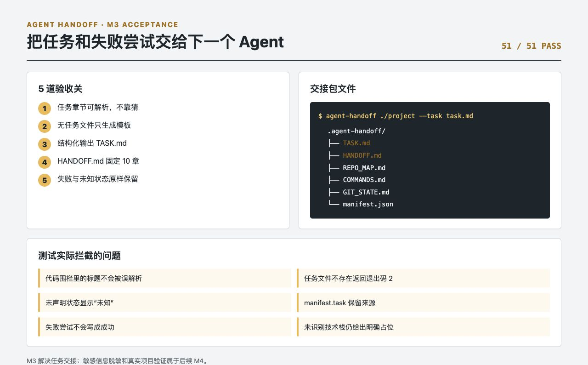
Task: Click the number 1 step badge
Action: (45, 108)
